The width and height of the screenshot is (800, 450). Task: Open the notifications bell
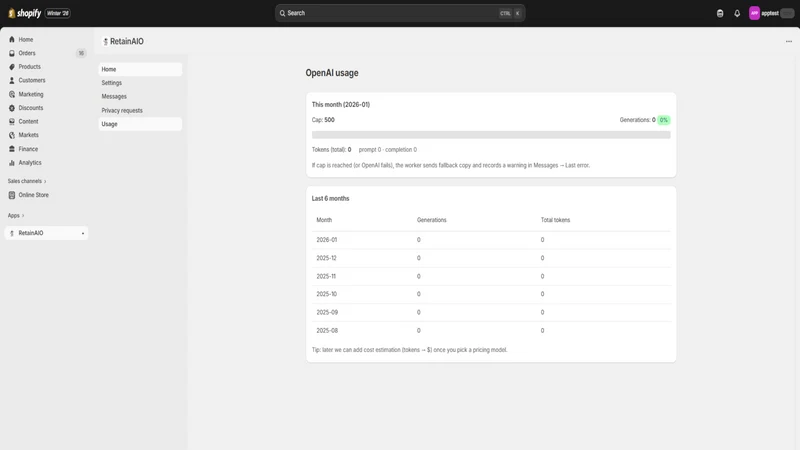click(737, 13)
